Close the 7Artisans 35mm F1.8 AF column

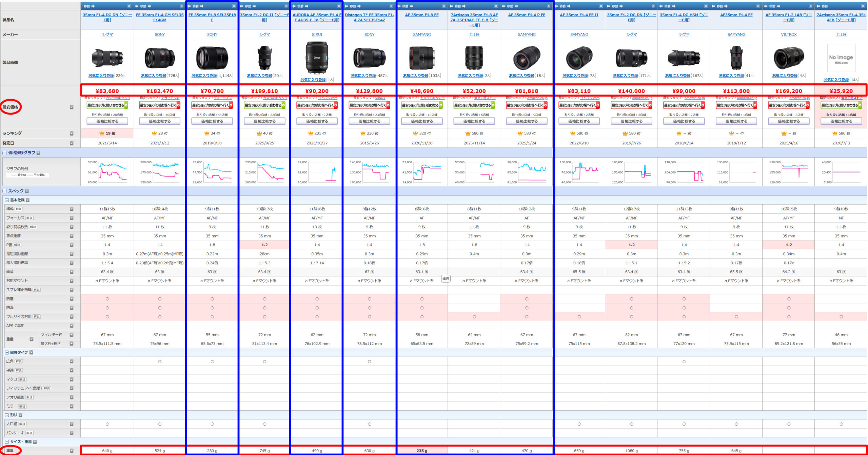pos(496,6)
